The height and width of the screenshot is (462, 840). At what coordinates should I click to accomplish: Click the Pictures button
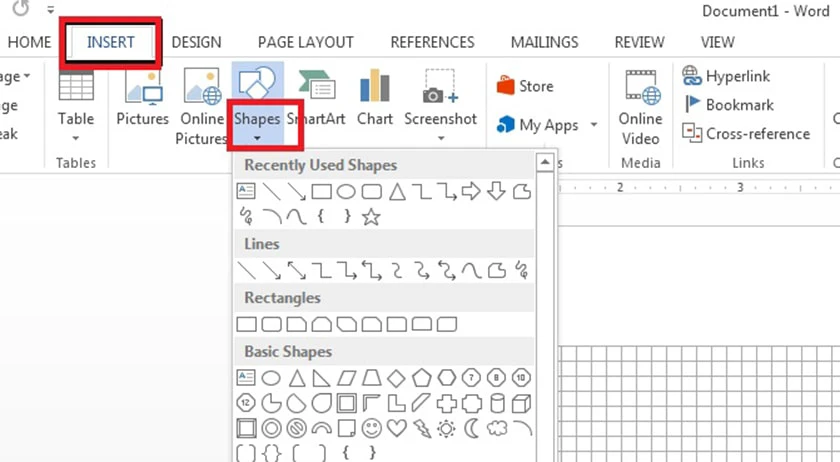[142, 98]
